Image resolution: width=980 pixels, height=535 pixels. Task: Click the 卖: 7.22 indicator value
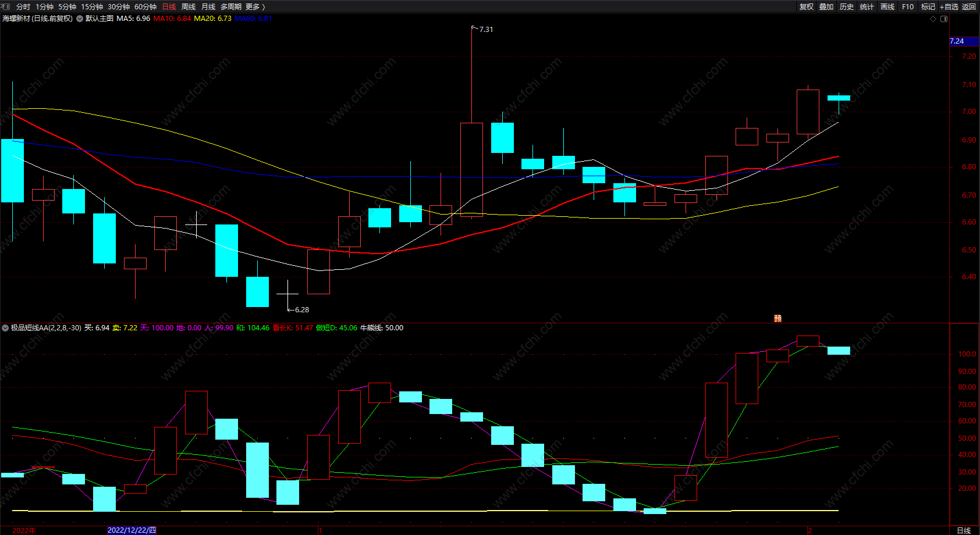click(x=125, y=328)
